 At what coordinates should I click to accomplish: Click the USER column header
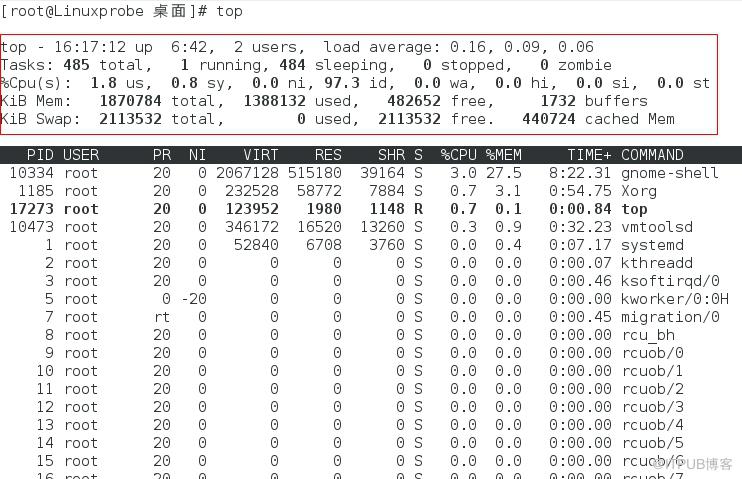(x=81, y=155)
